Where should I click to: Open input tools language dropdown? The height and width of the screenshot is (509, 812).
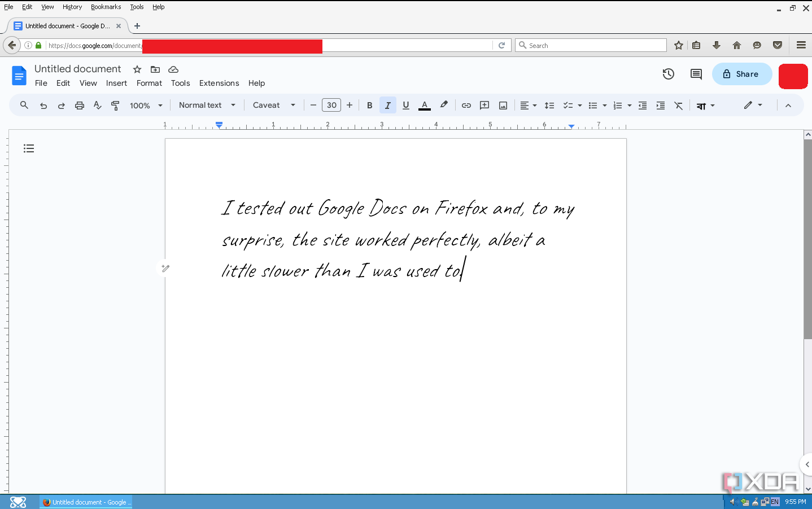(706, 106)
